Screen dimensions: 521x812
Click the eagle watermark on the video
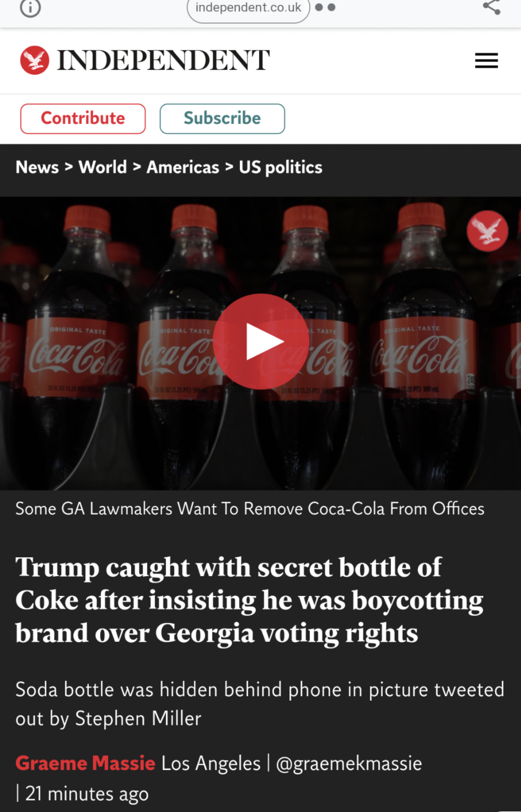[x=487, y=232]
